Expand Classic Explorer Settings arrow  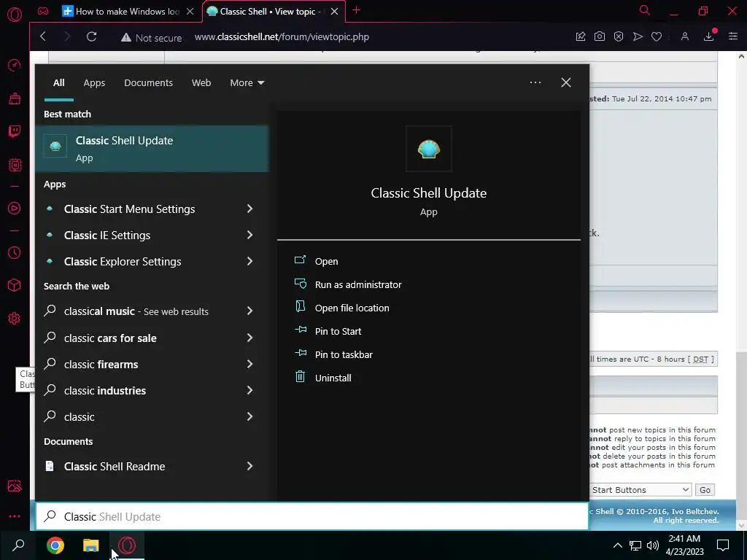point(249,261)
